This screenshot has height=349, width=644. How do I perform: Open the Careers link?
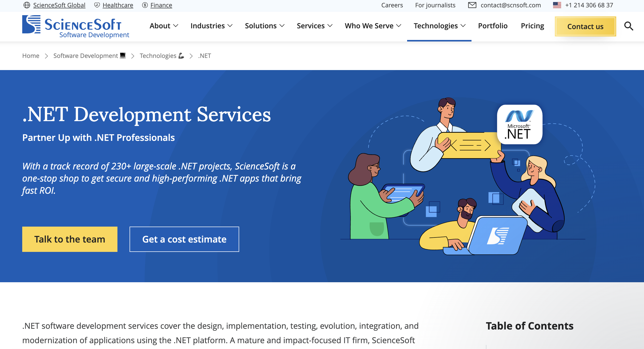click(392, 5)
